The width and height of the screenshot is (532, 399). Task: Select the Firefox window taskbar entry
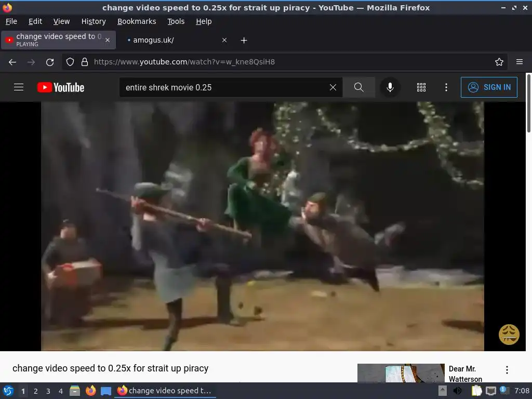(x=165, y=391)
